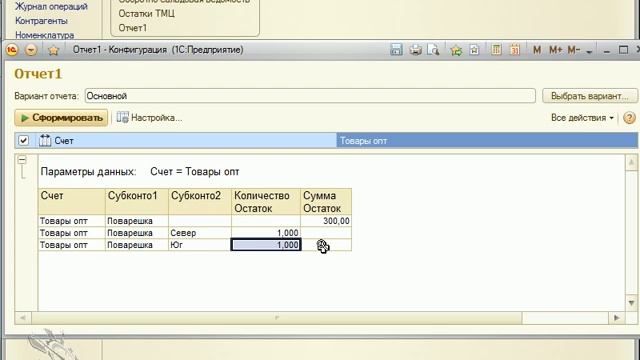The height and width of the screenshot is (360, 640).
Task: Click the Субконто2 column header
Action: 200,202
